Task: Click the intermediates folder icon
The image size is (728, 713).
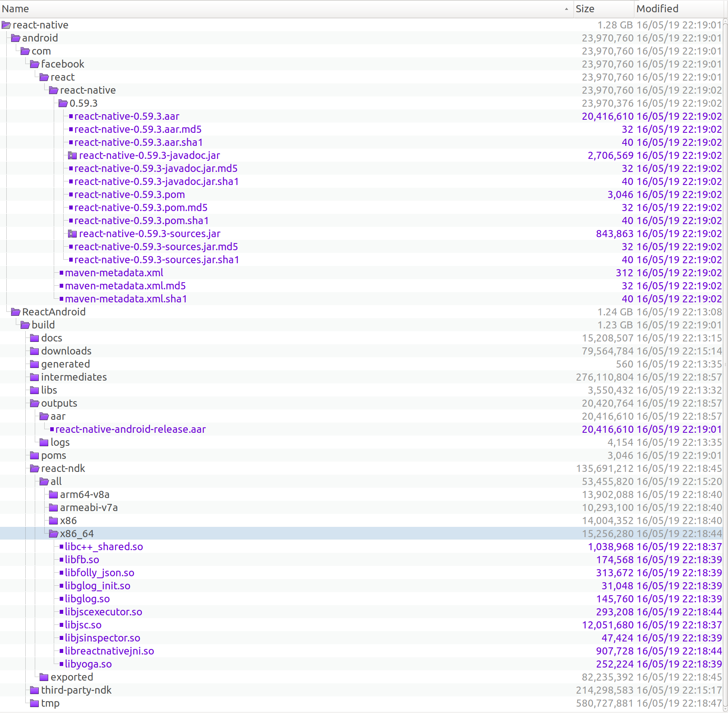Action: tap(34, 377)
